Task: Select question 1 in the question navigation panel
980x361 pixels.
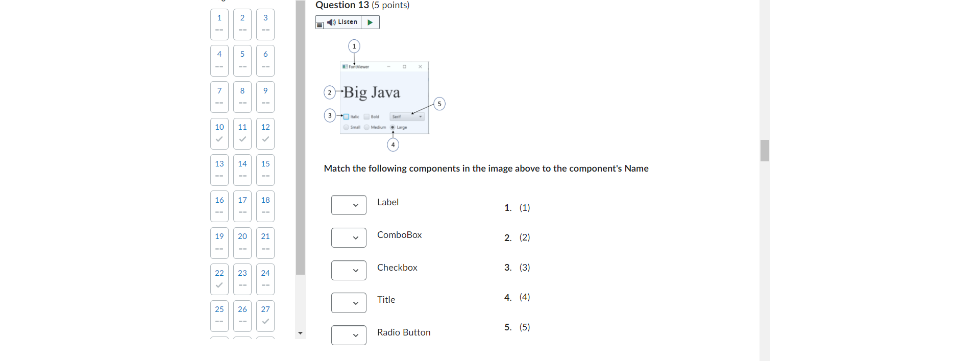Action: tap(219, 24)
